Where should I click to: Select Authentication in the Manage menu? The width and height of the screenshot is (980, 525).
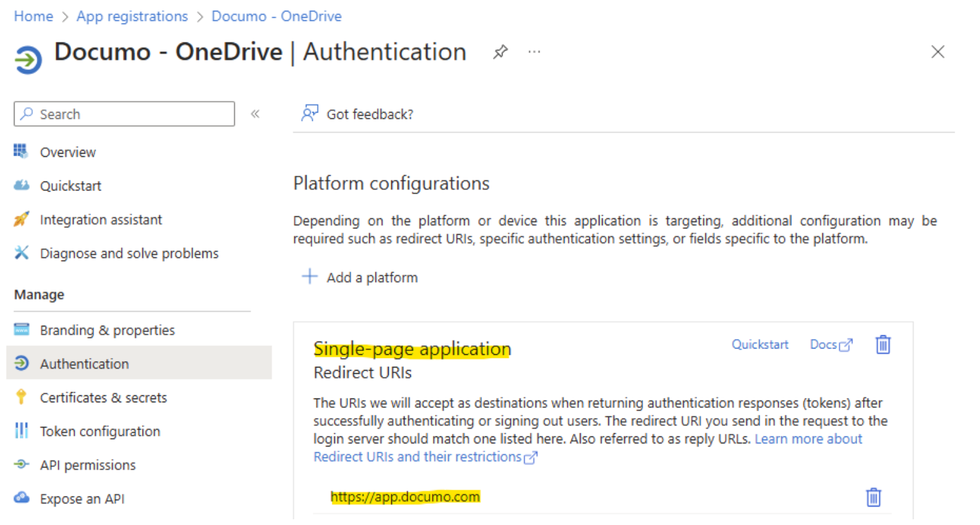(139, 363)
